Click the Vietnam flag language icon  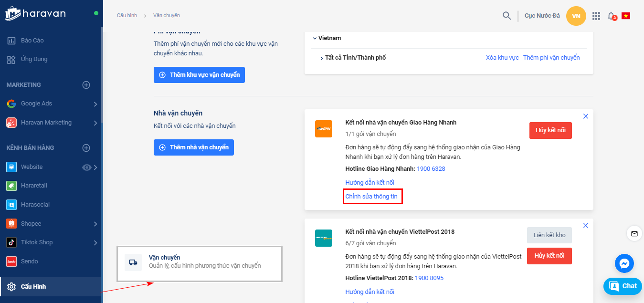pyautogui.click(x=626, y=16)
